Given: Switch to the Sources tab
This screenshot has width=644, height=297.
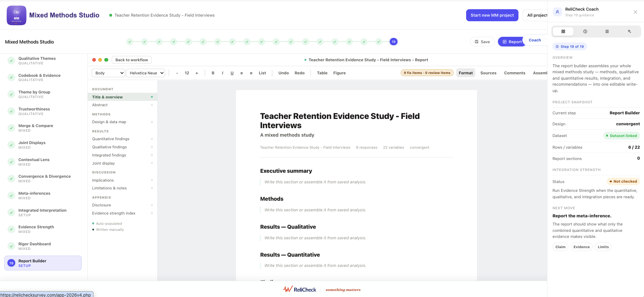Looking at the screenshot, I should [488, 73].
